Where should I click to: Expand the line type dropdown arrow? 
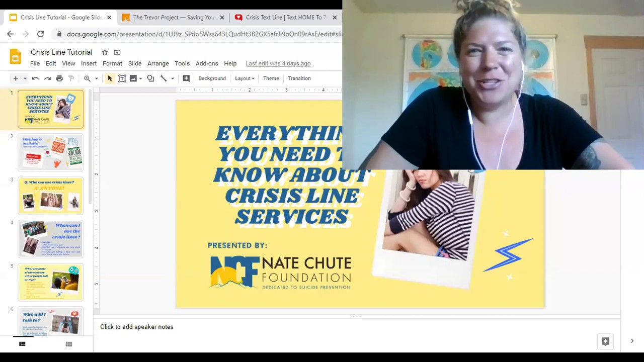click(x=172, y=78)
